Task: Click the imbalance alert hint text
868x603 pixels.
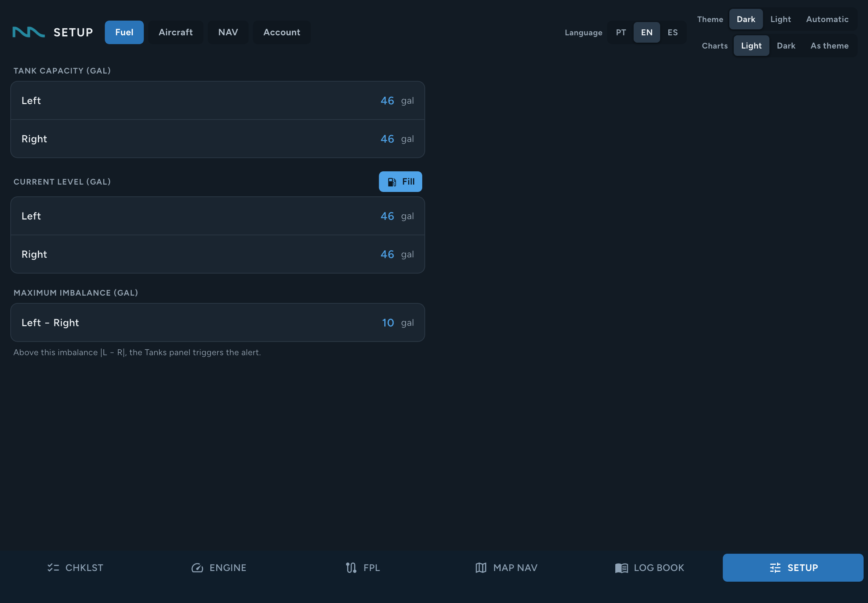Action: point(137,352)
